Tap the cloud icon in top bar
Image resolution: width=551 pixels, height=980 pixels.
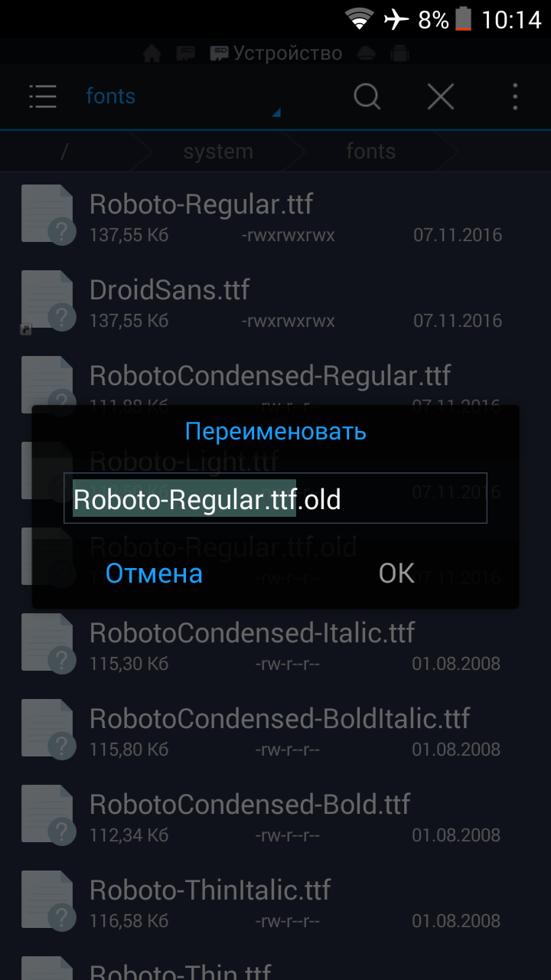[x=367, y=54]
